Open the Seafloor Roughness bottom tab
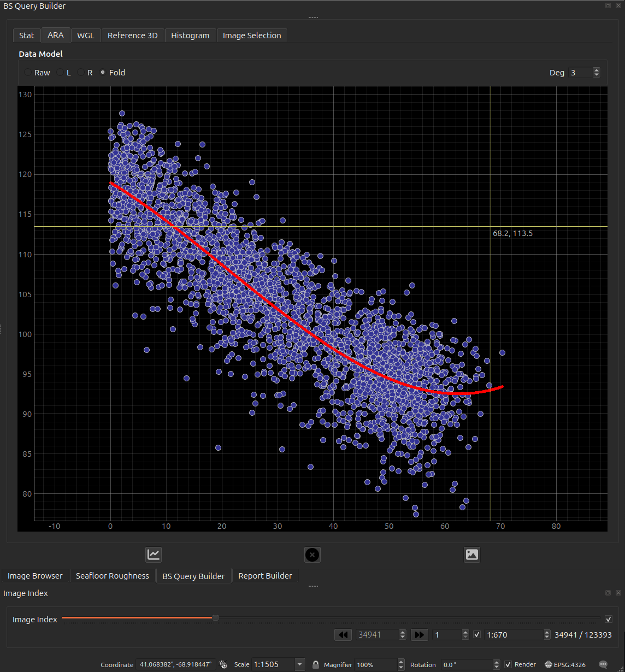 [x=113, y=576]
